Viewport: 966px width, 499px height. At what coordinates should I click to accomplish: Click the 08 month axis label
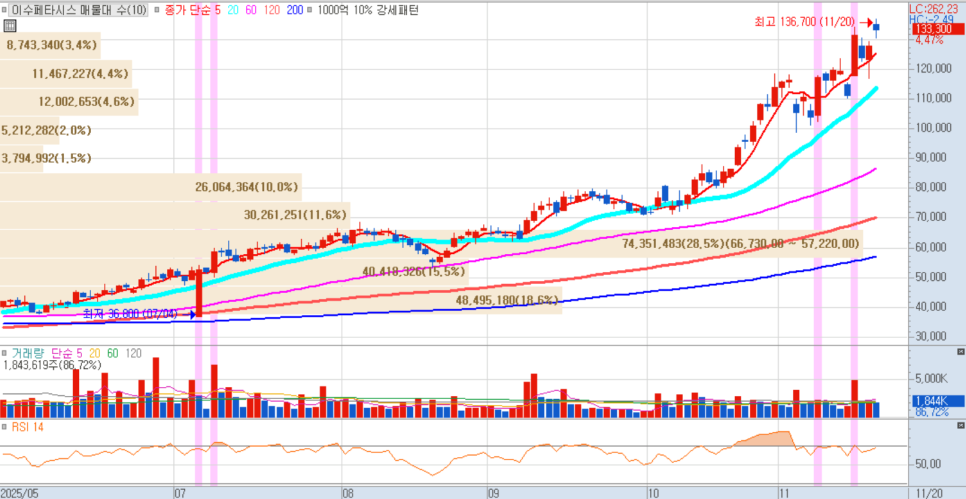pyautogui.click(x=347, y=493)
